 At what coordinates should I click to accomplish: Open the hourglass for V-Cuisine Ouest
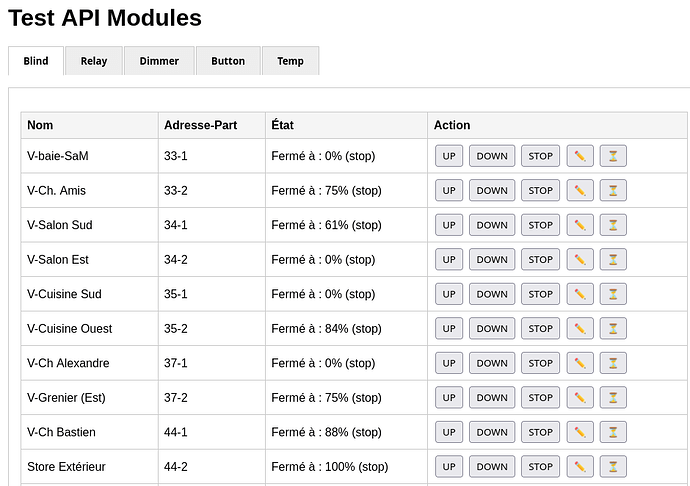tap(613, 328)
